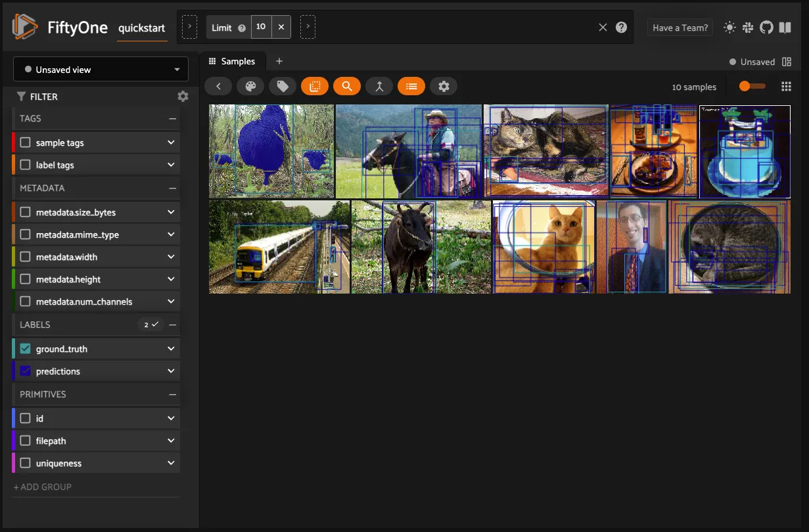Expand the label tags filter chevron
The image size is (809, 532).
[x=171, y=165]
